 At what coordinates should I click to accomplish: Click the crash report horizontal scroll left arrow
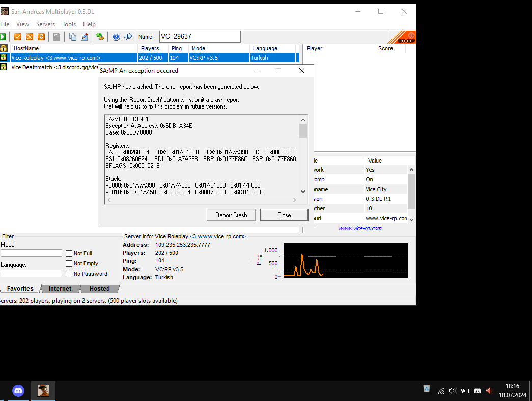(x=109, y=200)
